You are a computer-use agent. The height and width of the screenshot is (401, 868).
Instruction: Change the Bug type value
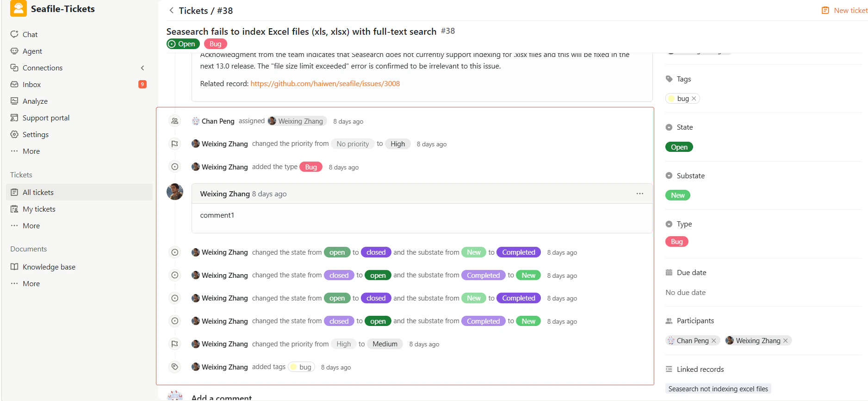(677, 242)
